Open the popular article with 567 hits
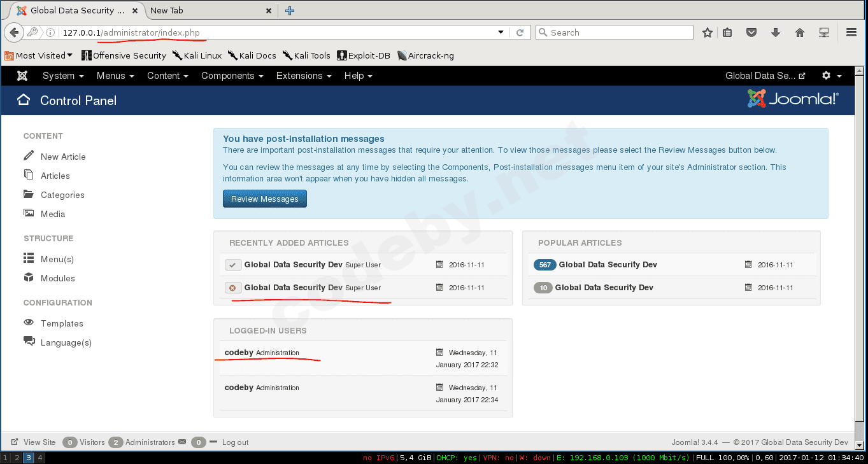 608,265
